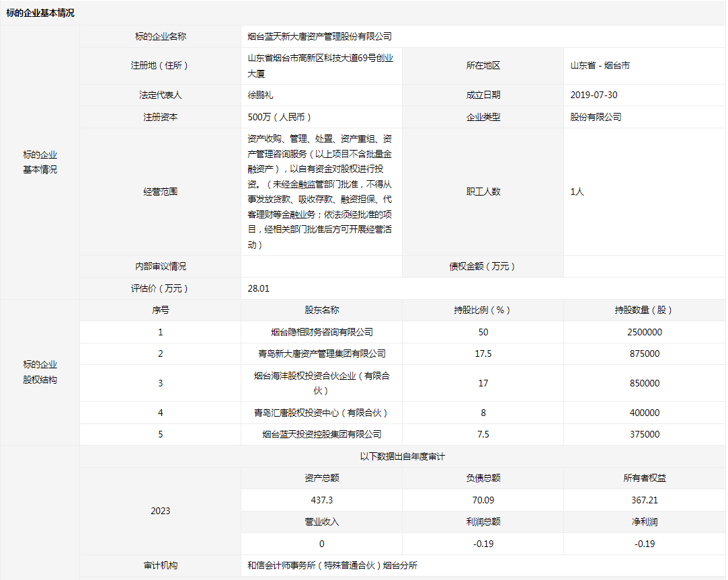Click the appraisal value 28.01
Image resolution: width=728 pixels, height=580 pixels.
[259, 288]
